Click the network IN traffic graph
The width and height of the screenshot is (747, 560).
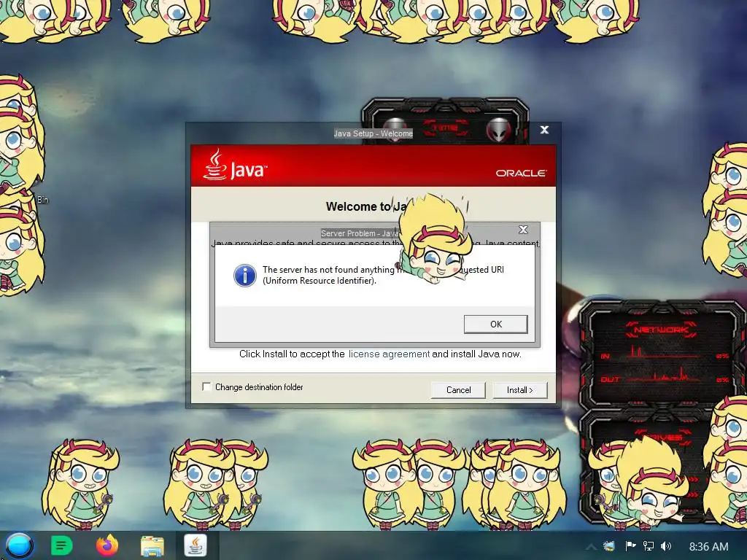coord(663,352)
